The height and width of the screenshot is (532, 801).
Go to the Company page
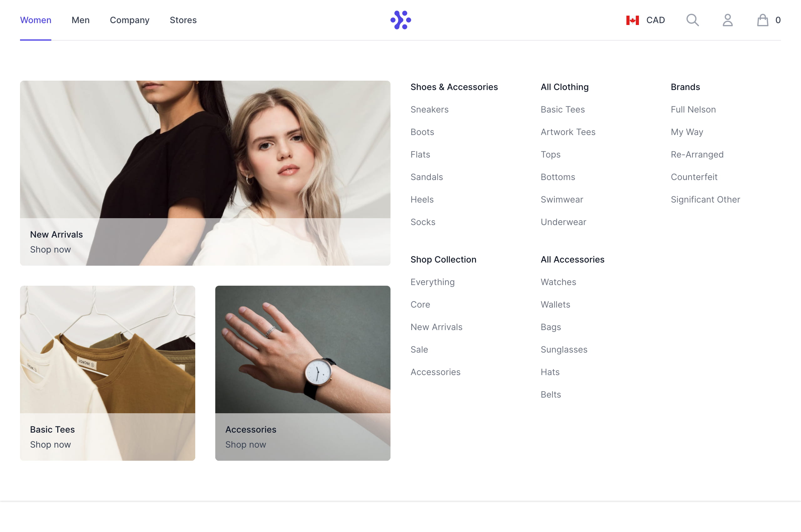(129, 20)
